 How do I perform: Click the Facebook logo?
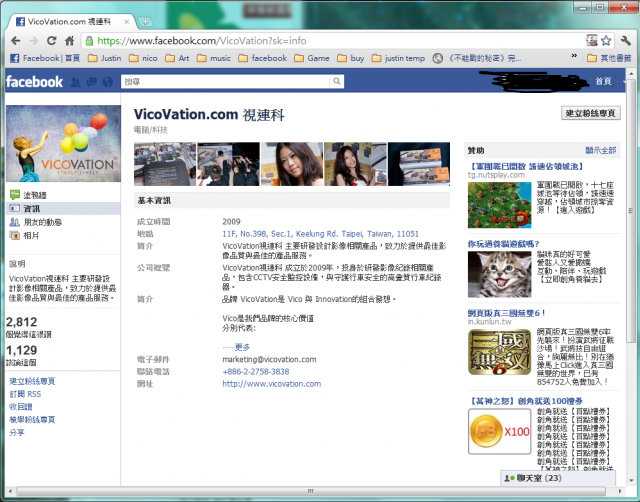coord(34,82)
